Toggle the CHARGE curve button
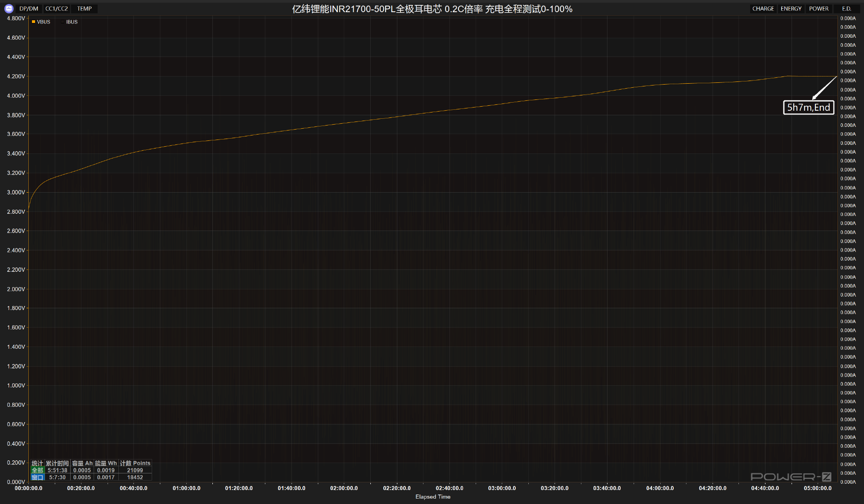 (763, 9)
